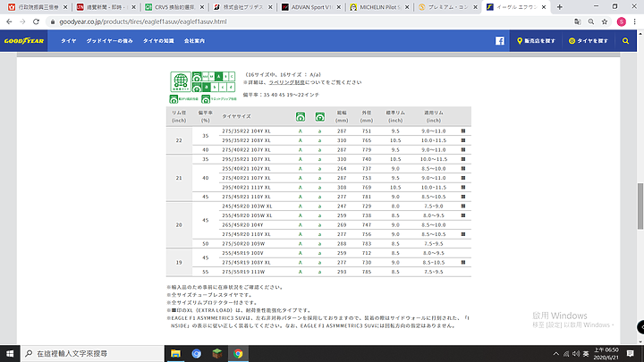
Task: Close the ADVAN Sport tab
Action: point(339,7)
